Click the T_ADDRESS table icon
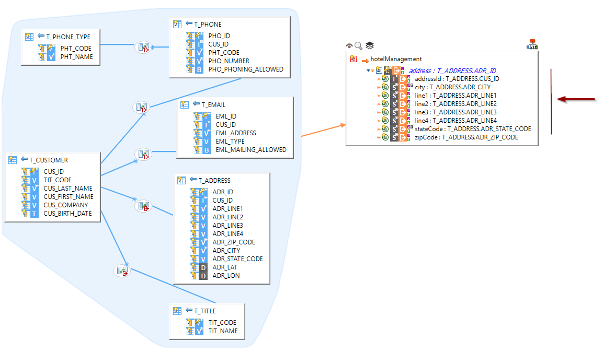Image resolution: width=604 pixels, height=364 pixels. pos(181,180)
